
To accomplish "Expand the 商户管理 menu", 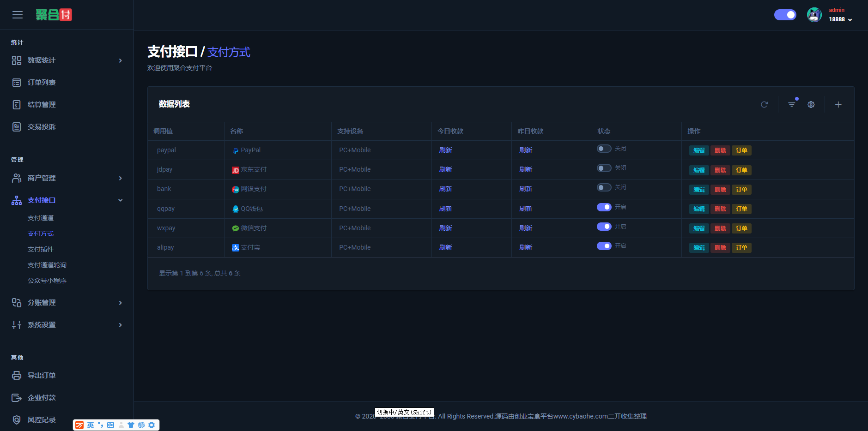I will (67, 178).
